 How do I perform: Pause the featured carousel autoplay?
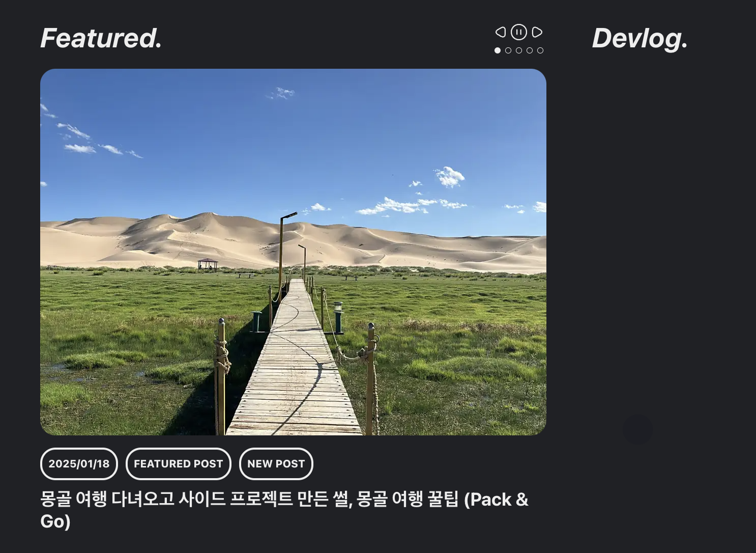(x=519, y=32)
